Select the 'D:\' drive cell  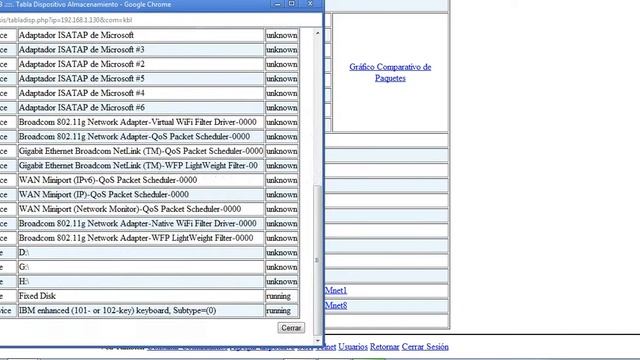(141, 253)
